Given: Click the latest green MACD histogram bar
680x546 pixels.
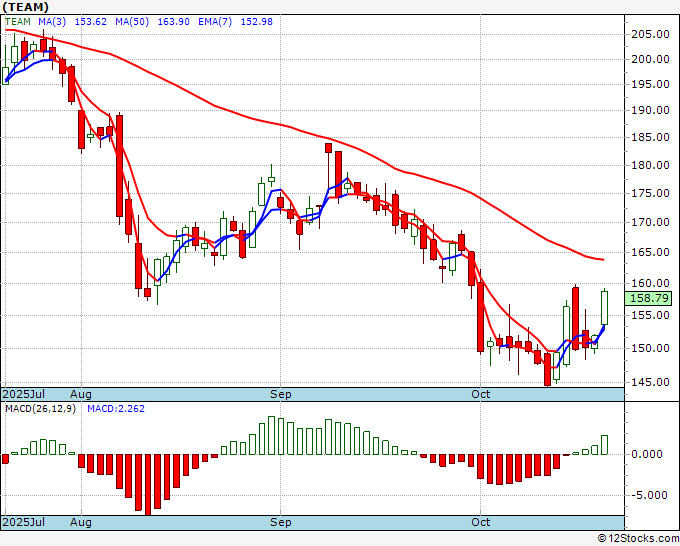Looking at the screenshot, I should pos(604,445).
